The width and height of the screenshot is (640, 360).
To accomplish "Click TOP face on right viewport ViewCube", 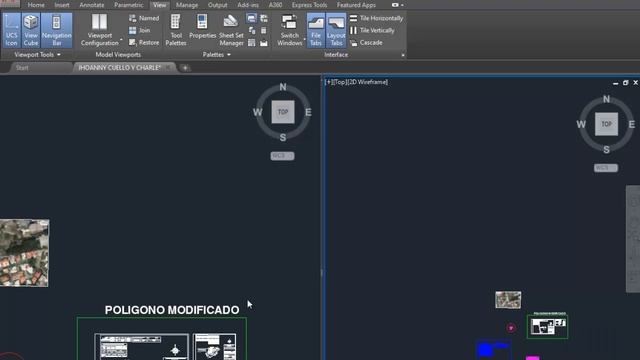I will tap(606, 124).
